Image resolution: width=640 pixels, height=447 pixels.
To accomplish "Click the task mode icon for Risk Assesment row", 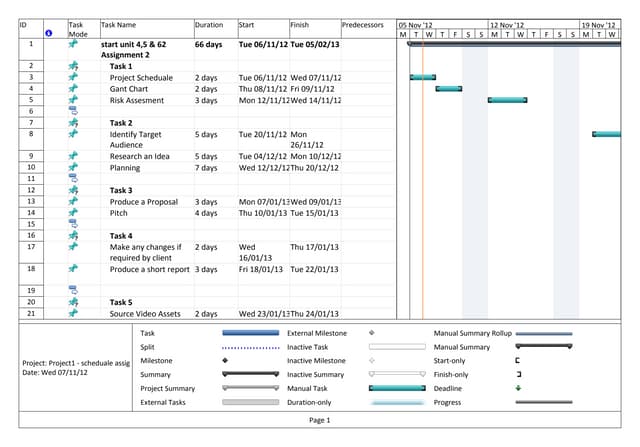I will 72,100.
